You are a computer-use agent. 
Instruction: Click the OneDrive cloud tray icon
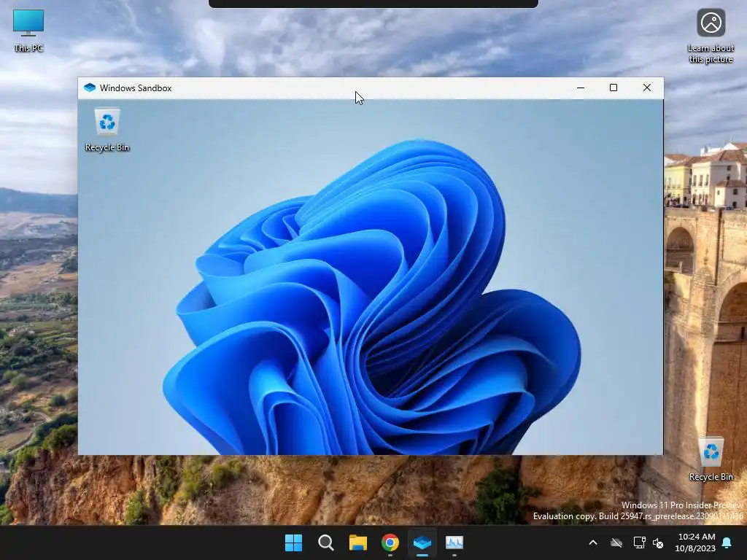616,542
